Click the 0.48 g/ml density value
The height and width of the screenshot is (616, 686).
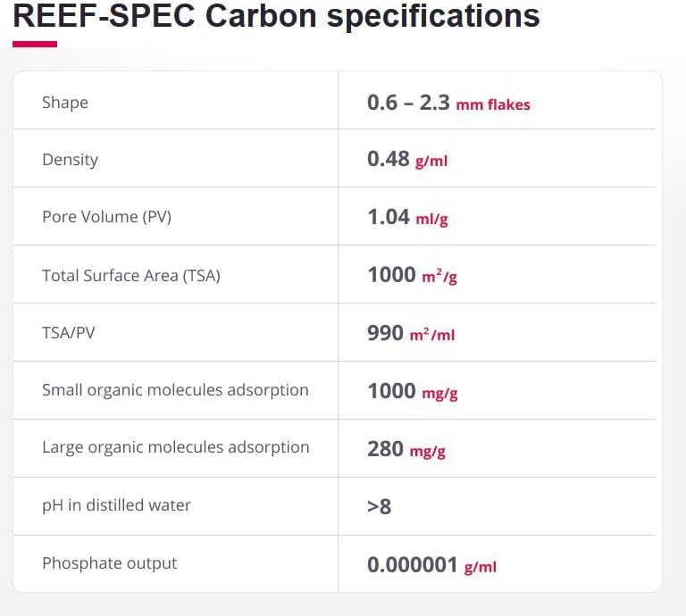tap(407, 160)
